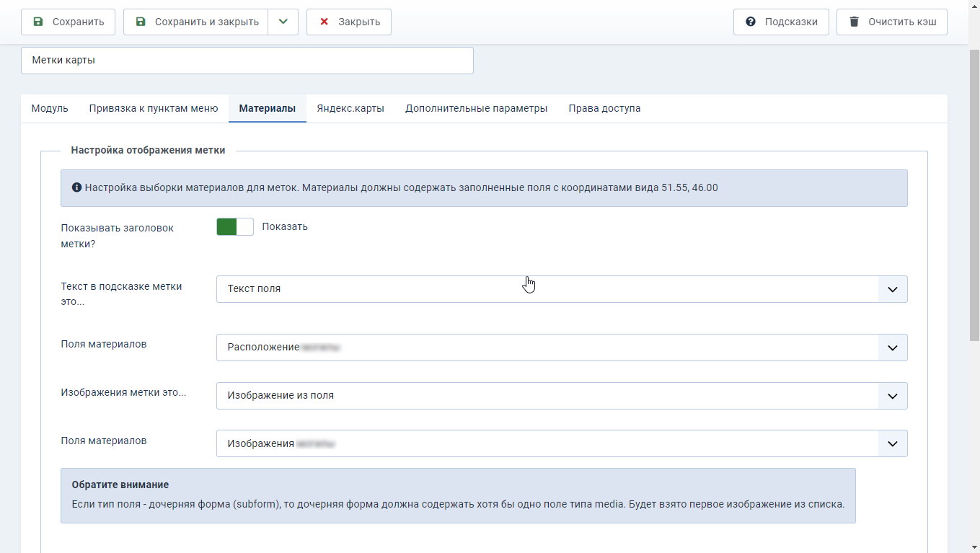Screen dimensions: 980x553
Task: Switch to the Яндекс.карты tab
Action: 350,108
